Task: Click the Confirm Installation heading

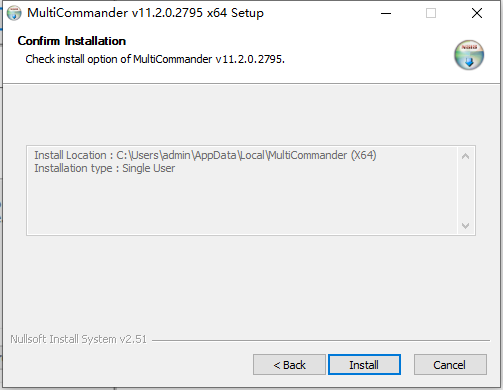Action: pos(72,41)
